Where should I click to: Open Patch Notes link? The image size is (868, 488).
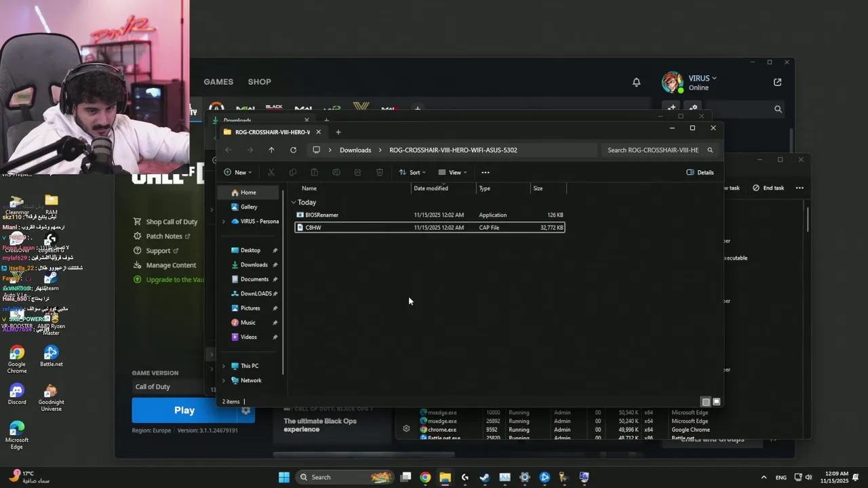click(163, 236)
